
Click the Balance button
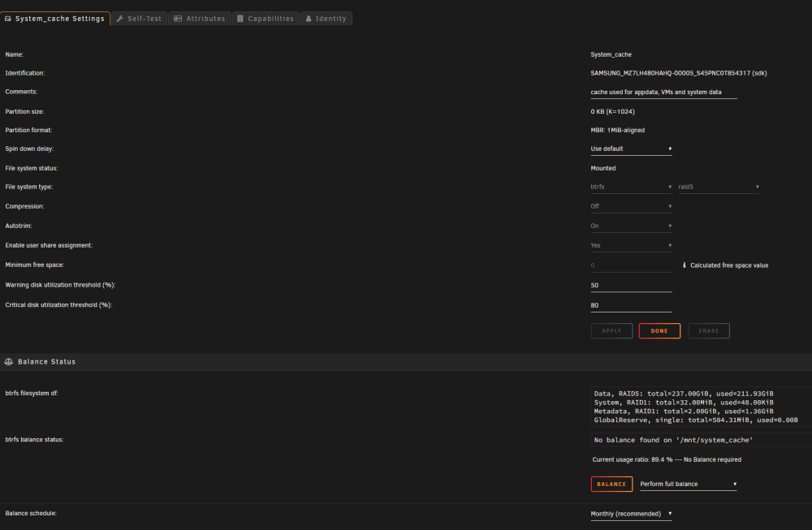coord(611,484)
